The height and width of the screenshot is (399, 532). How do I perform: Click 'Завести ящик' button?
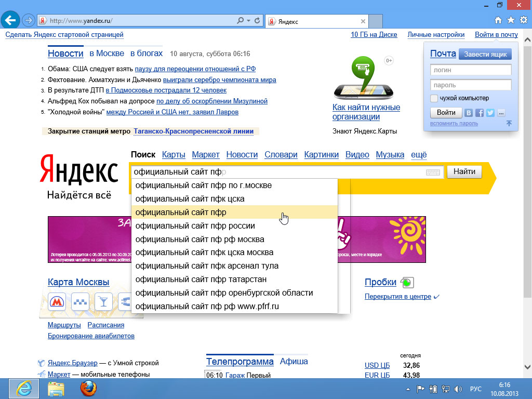click(x=485, y=54)
